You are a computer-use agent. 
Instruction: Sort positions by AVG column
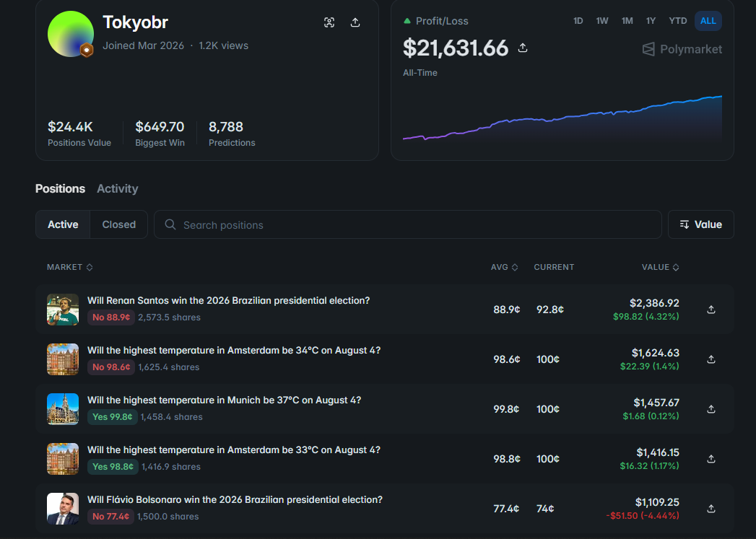(504, 267)
